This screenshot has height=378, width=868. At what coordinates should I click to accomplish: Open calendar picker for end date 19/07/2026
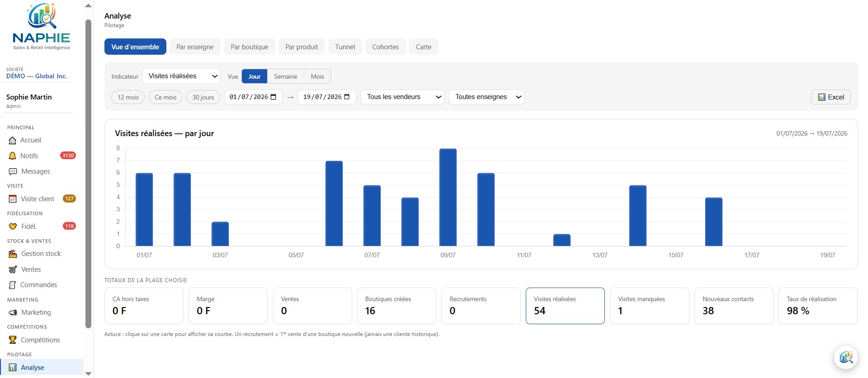pyautogui.click(x=347, y=97)
